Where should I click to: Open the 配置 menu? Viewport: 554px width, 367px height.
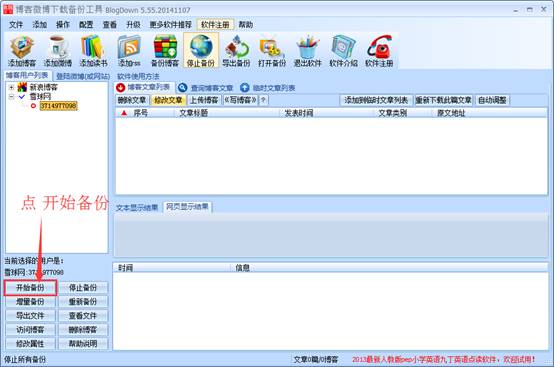[x=86, y=25]
